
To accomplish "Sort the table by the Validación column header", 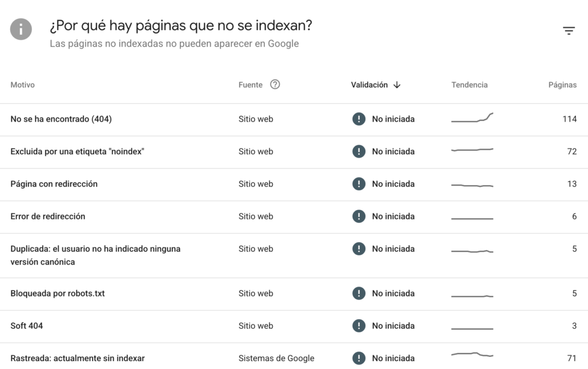I will click(369, 85).
